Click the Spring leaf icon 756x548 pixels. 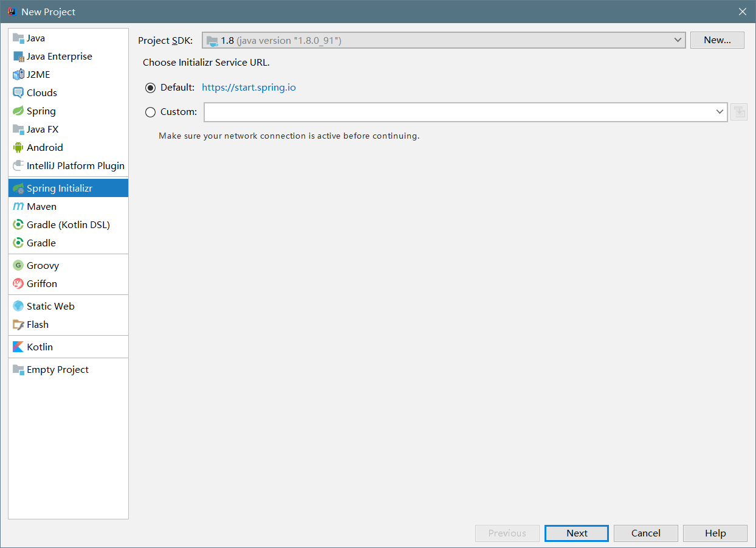click(18, 111)
